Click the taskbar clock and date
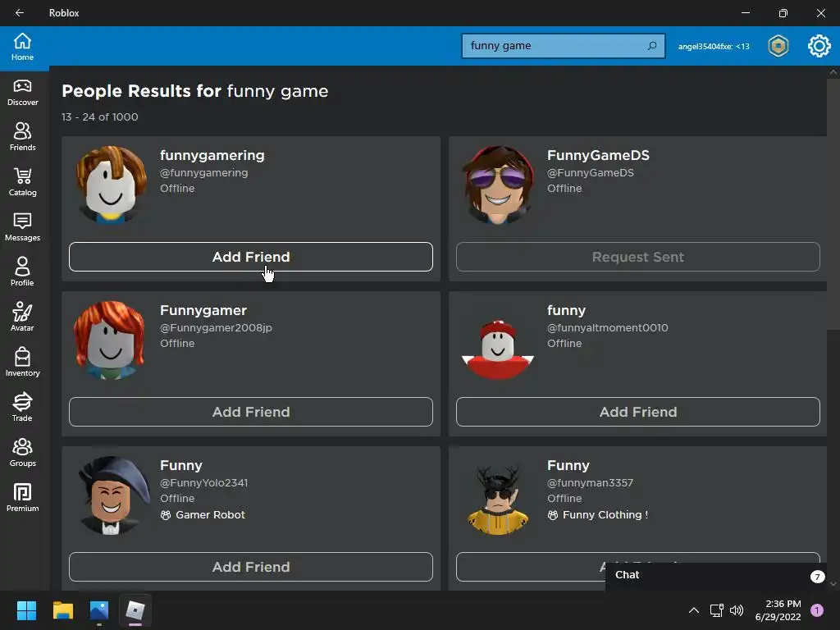 pos(778,610)
